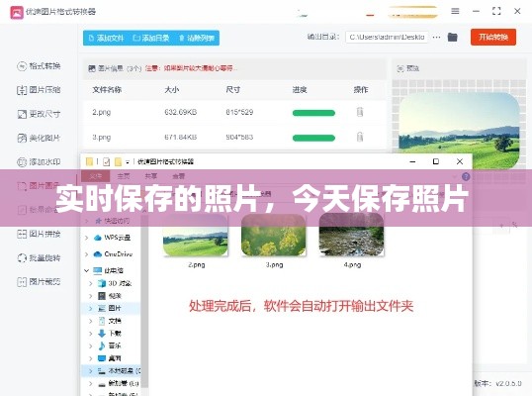Select OneDrive in Explorer navigation pane

point(113,254)
